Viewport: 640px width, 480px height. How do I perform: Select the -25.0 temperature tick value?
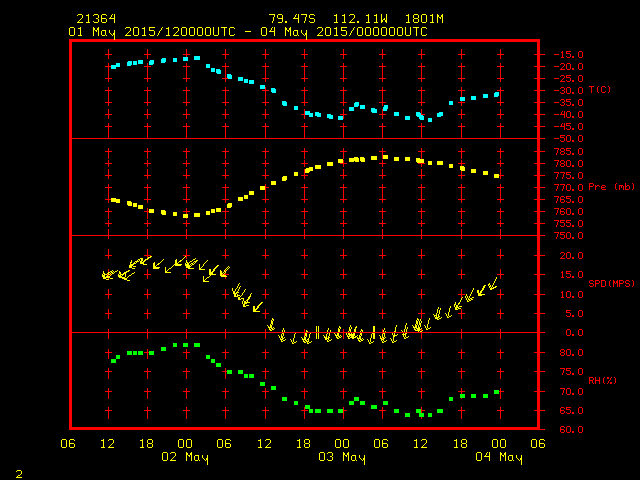coord(569,79)
